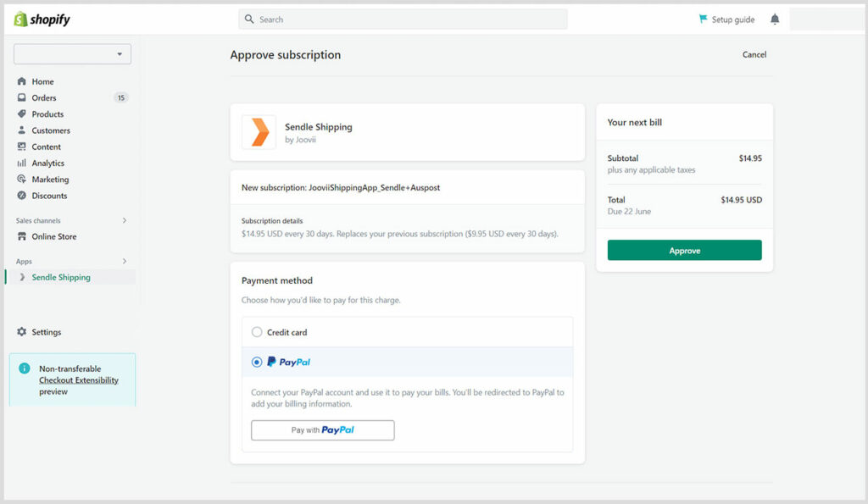This screenshot has height=504, width=868.
Task: Click the Products tag icon
Action: pos(21,114)
